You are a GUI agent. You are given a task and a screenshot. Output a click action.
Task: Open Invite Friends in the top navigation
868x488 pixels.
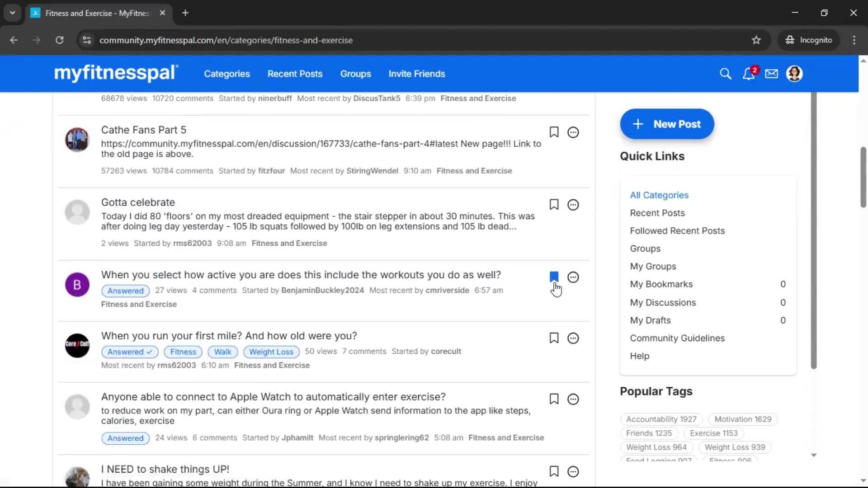tap(416, 74)
